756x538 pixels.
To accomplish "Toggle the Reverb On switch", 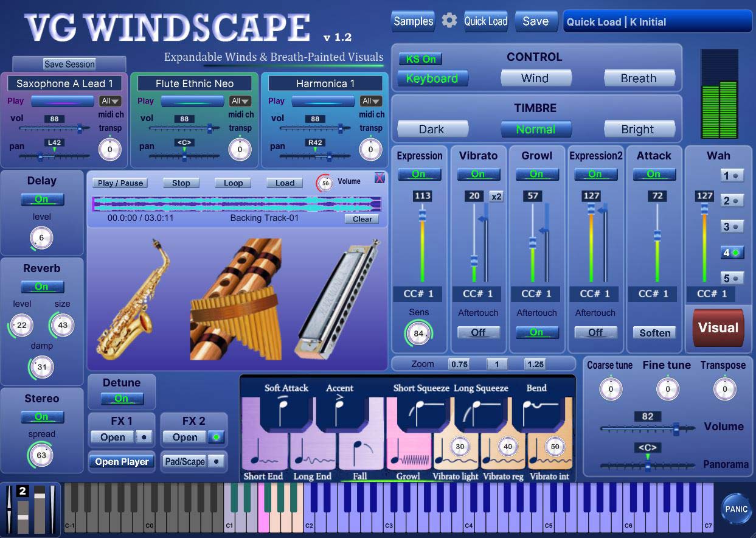I will [41, 287].
